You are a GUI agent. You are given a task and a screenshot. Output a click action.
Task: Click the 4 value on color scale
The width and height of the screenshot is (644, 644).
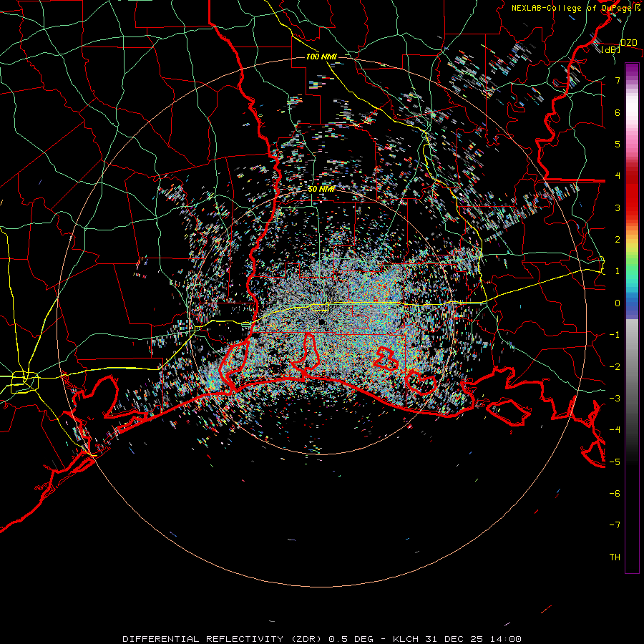point(618,176)
